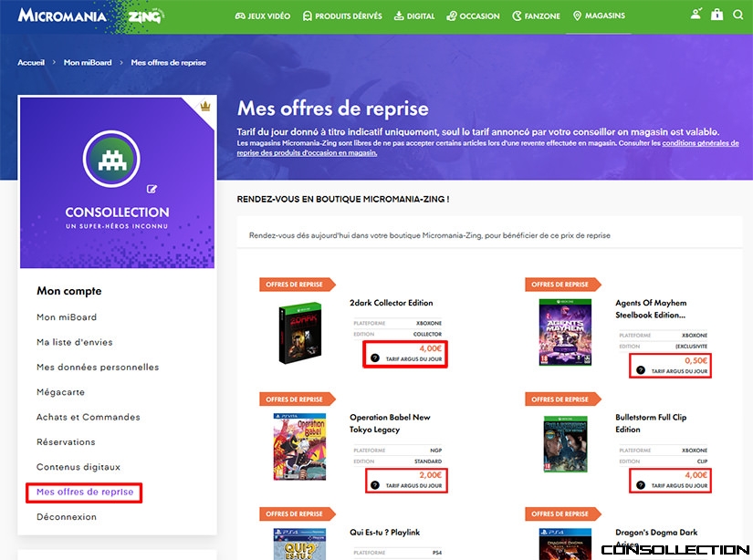Select Mes offres de reprise in sidebar
The height and width of the screenshot is (560, 753).
pyautogui.click(x=85, y=492)
